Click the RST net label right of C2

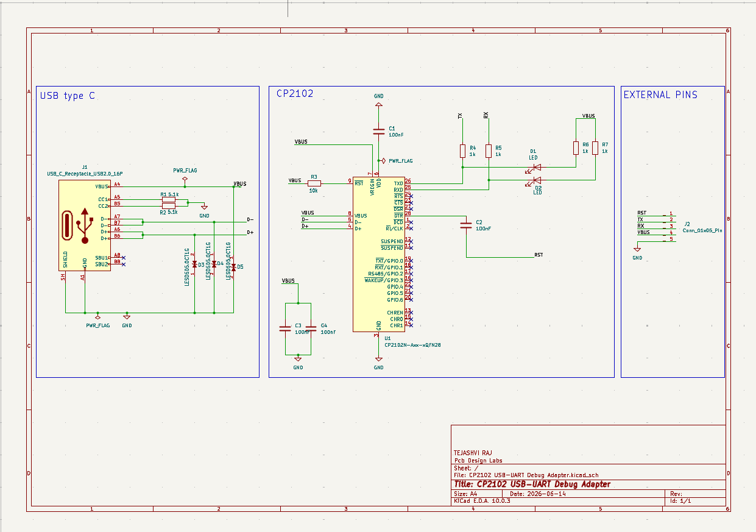coord(539,255)
